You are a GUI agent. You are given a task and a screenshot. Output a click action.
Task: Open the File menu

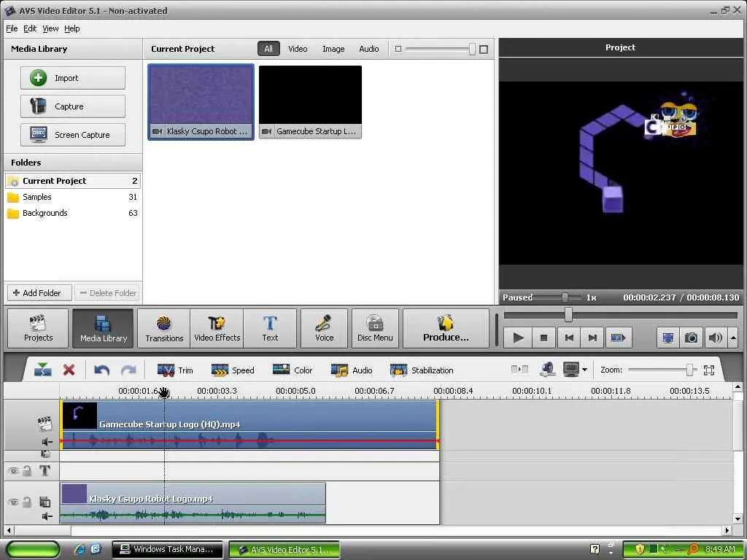coord(12,28)
